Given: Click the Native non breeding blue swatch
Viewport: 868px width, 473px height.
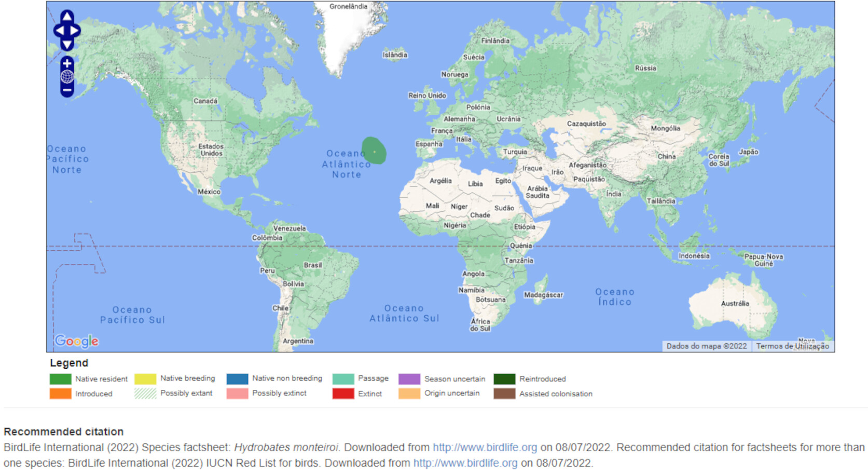Looking at the screenshot, I should [237, 379].
